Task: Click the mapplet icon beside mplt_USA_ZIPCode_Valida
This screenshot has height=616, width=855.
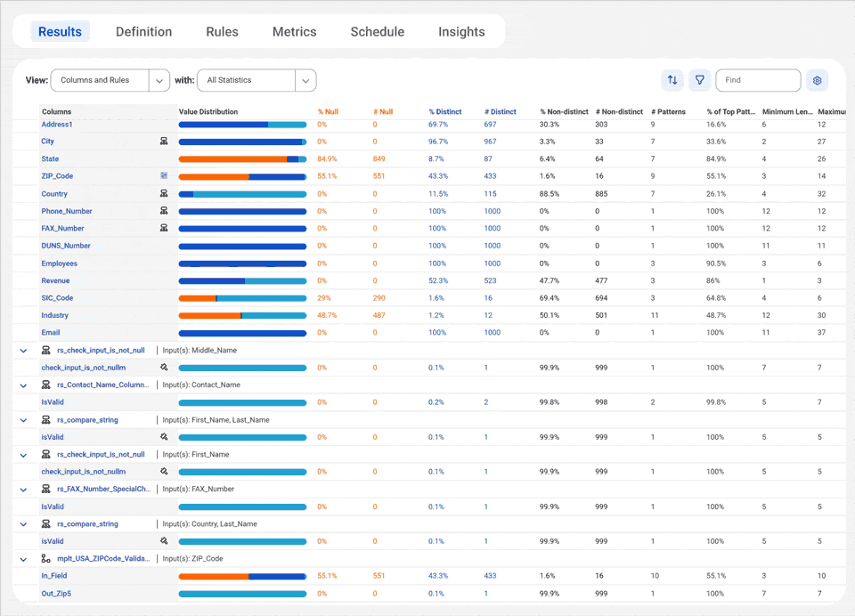Action: 46,559
